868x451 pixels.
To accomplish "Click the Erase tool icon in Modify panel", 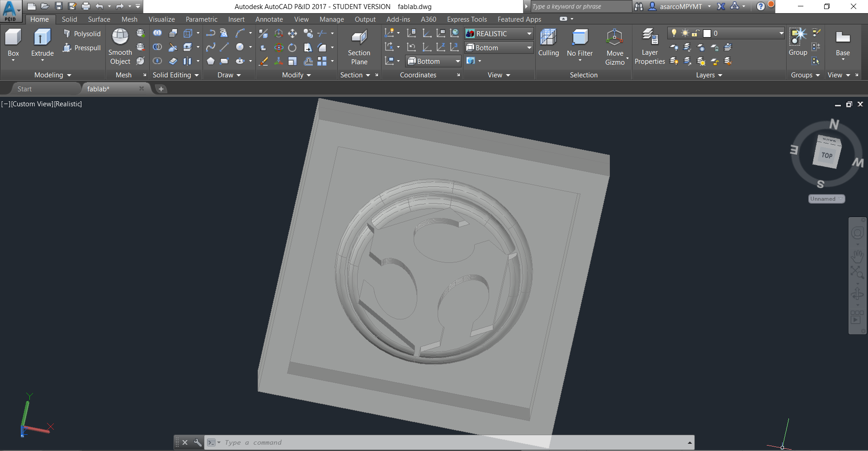I will click(263, 61).
